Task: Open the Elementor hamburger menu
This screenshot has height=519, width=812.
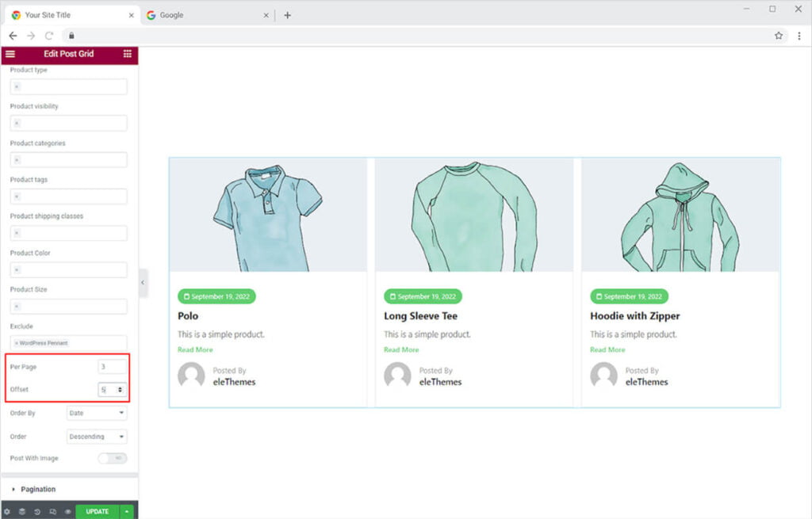Action: tap(10, 55)
